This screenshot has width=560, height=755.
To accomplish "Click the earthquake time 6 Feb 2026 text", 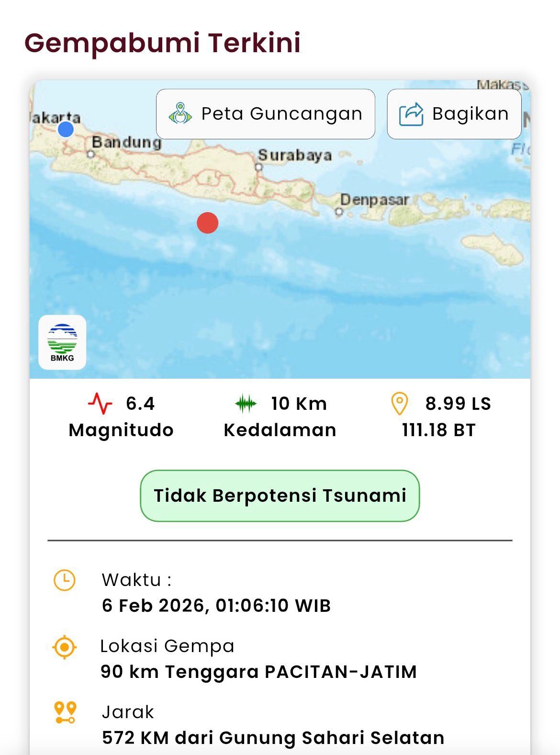I will 216,606.
